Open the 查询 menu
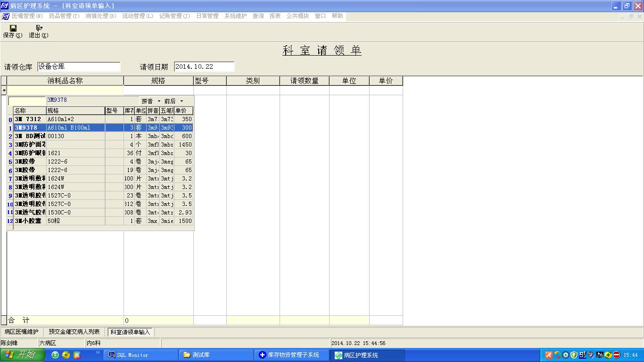Viewport: 644px width, 362px height. pyautogui.click(x=258, y=16)
